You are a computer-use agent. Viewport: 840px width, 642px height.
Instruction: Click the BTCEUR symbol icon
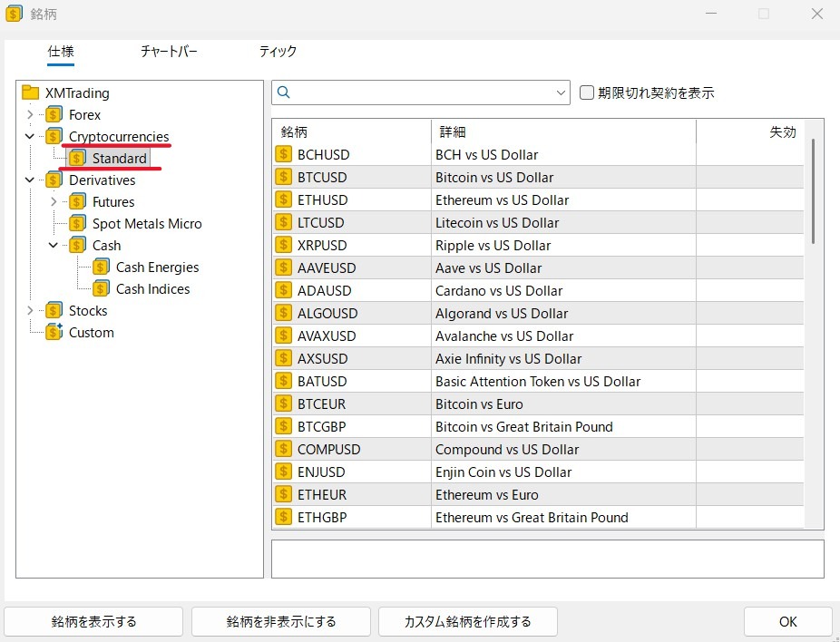tap(283, 404)
